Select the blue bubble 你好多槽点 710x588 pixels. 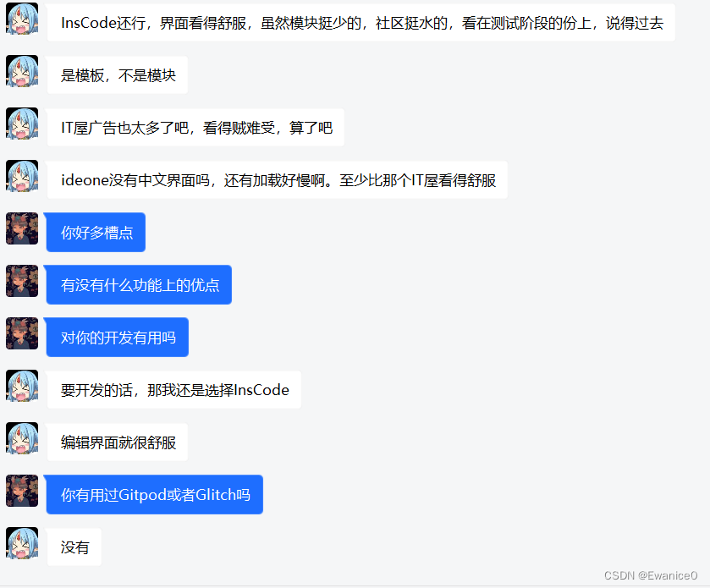[96, 232]
